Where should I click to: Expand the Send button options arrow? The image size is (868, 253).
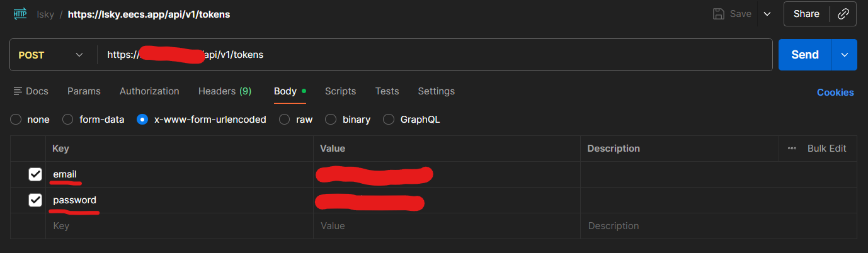(x=845, y=55)
